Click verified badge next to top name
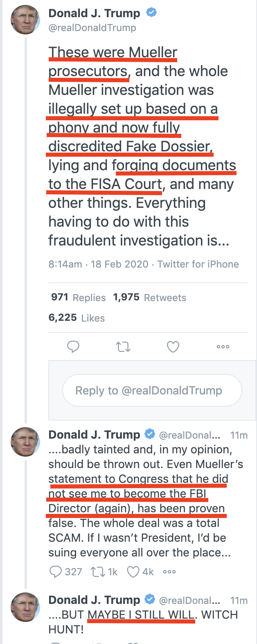The width and height of the screenshot is (257, 644). pyautogui.click(x=151, y=13)
